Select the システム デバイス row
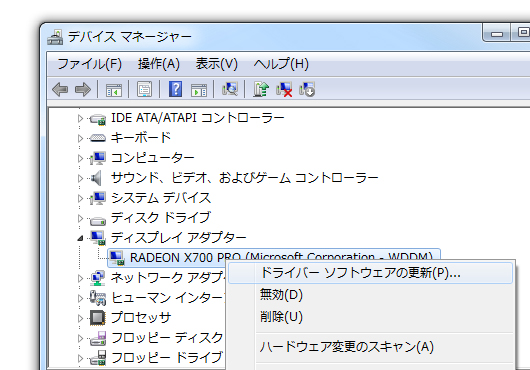The height and width of the screenshot is (370, 530). (x=161, y=198)
